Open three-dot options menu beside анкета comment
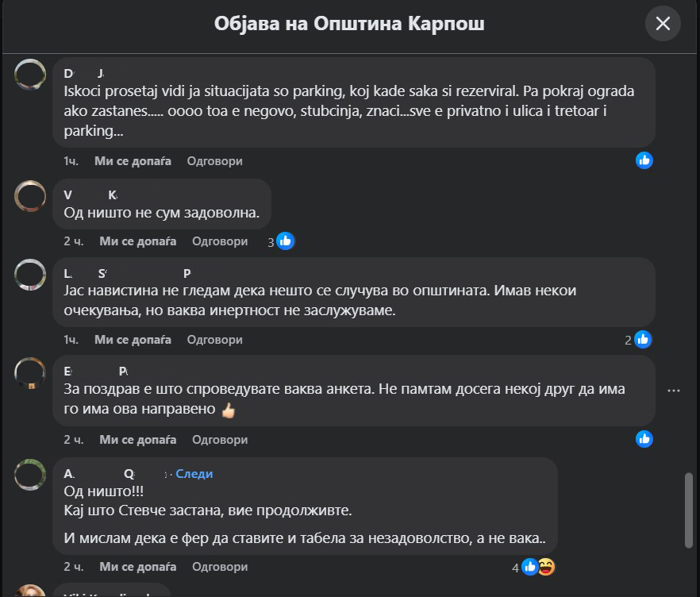The image size is (700, 597). point(675,391)
